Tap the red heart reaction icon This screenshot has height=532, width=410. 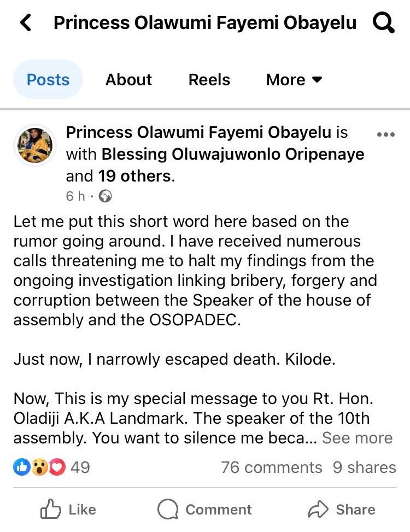pyautogui.click(x=57, y=467)
